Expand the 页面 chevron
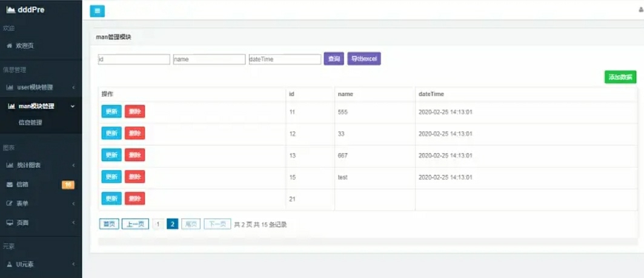Image resolution: width=644 pixels, height=278 pixels. [x=73, y=222]
